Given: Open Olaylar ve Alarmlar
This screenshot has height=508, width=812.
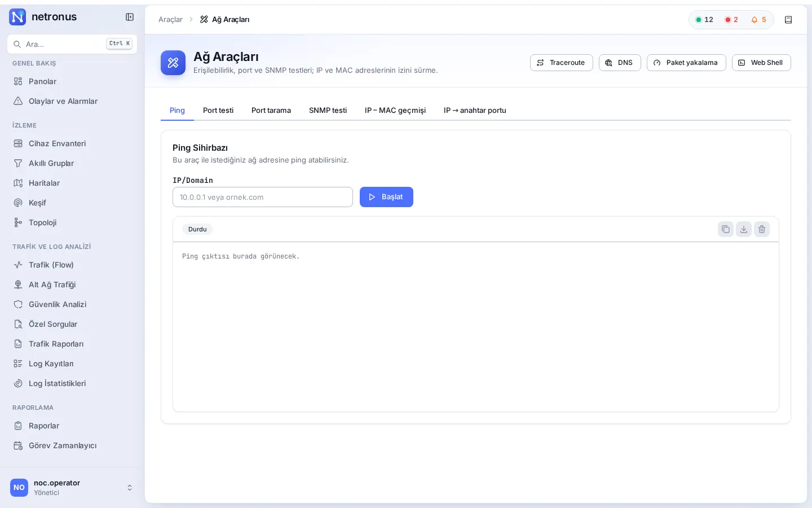Looking at the screenshot, I should [72, 101].
